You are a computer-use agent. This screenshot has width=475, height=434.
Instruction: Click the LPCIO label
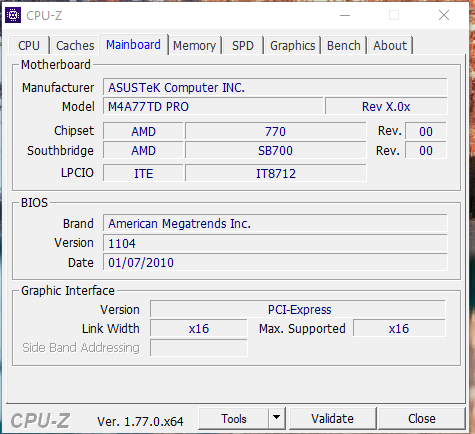tap(77, 173)
